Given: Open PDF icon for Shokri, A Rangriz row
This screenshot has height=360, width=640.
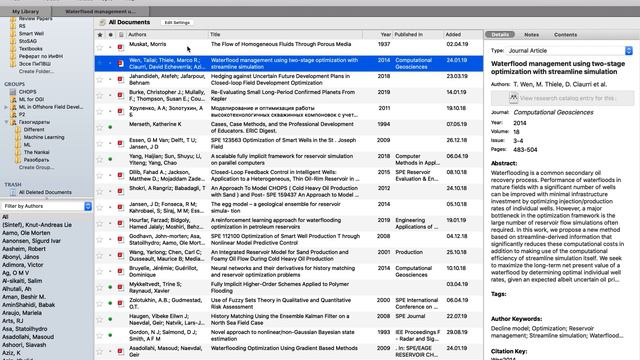Looking at the screenshot, I should point(121,191).
